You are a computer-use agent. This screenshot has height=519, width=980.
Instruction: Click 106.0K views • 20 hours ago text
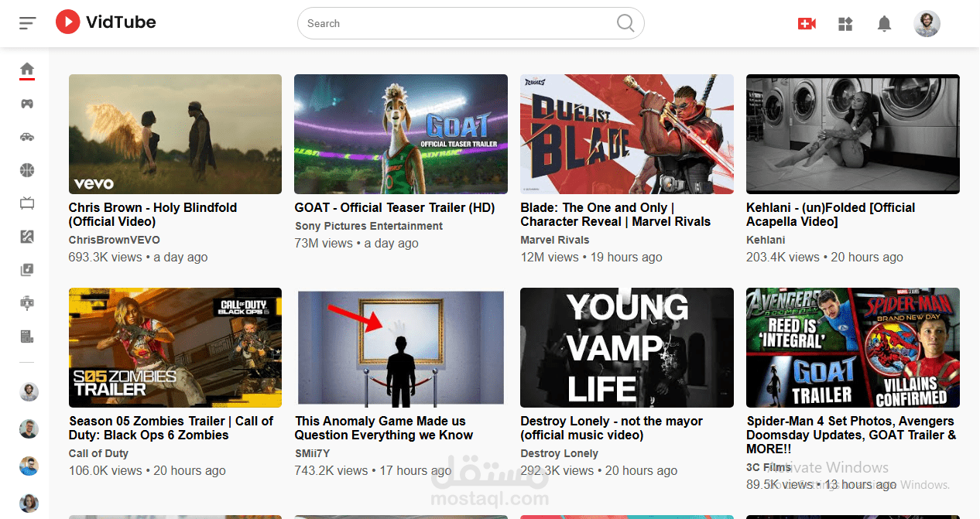click(x=147, y=470)
